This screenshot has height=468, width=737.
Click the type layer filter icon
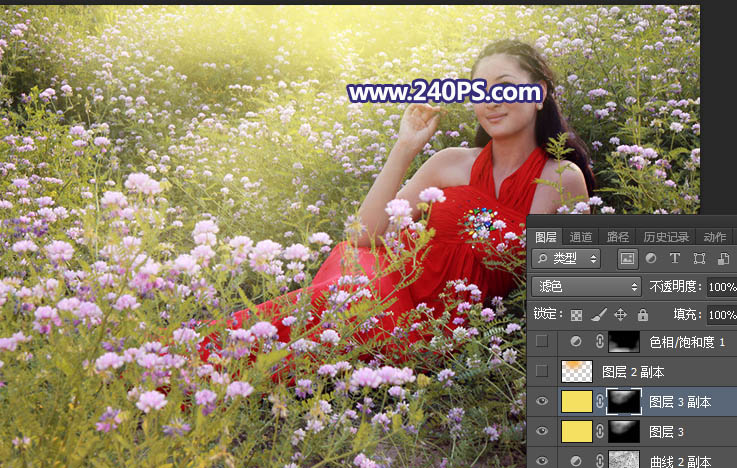[x=674, y=259]
